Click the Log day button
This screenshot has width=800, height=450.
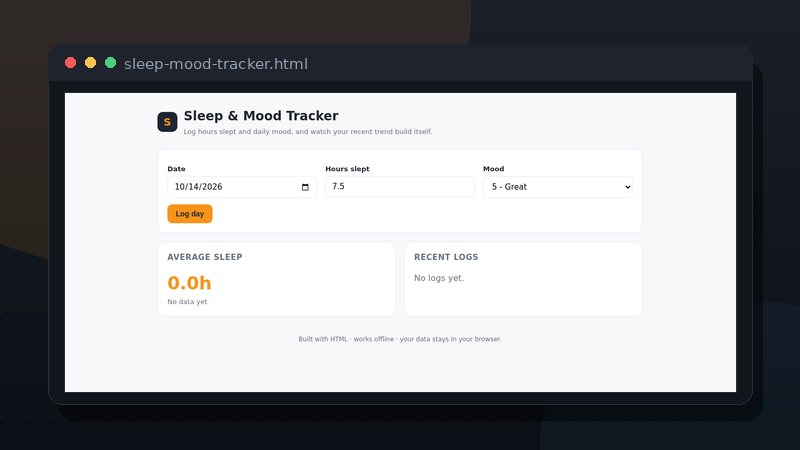tap(190, 214)
